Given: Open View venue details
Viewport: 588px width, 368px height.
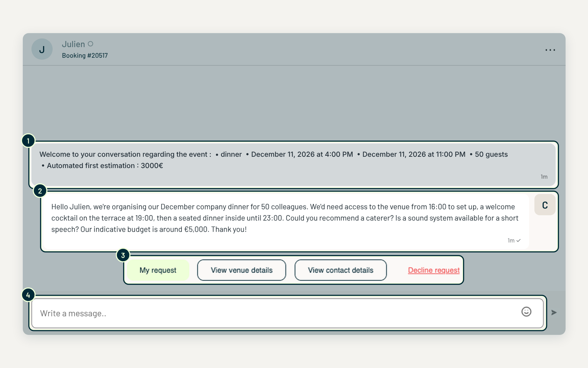Looking at the screenshot, I should [241, 270].
